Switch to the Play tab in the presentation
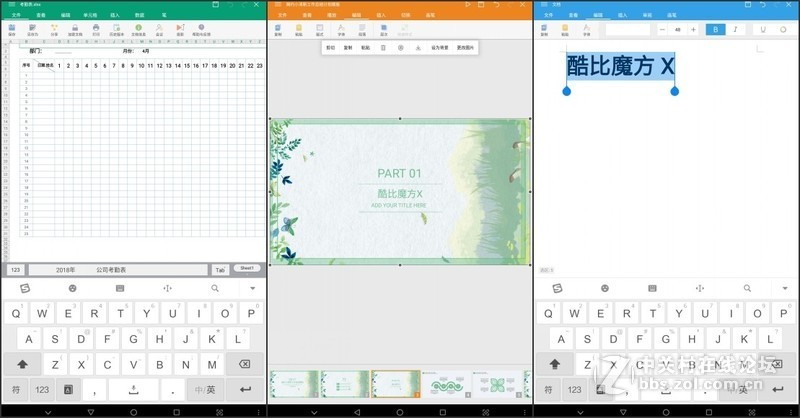 point(332,15)
